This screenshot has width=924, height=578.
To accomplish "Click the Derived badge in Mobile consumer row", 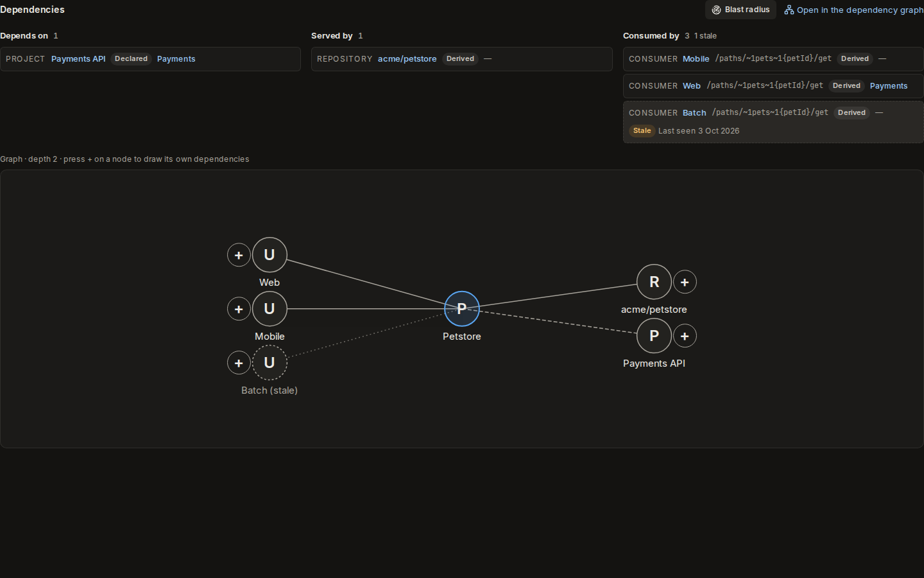I will tap(855, 59).
